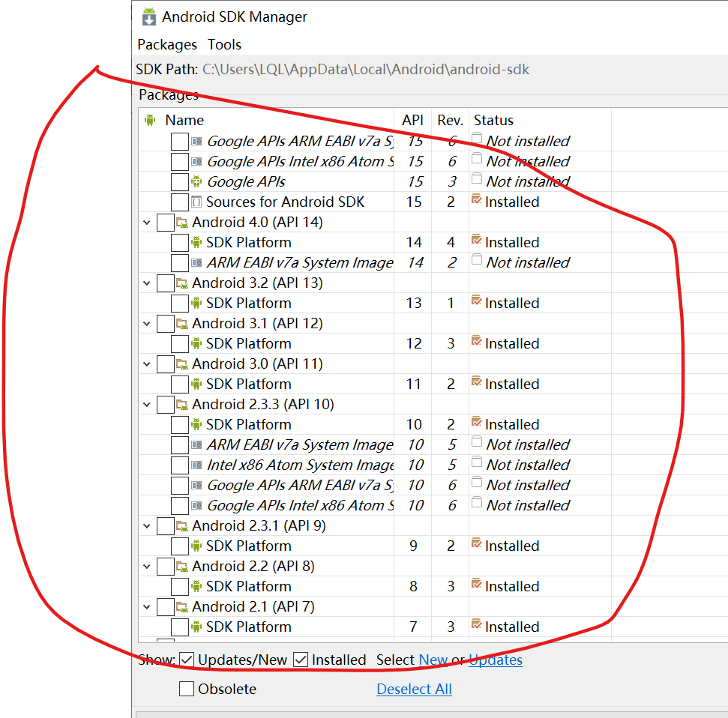Sort packages by the Rev. column header
The width and height of the screenshot is (728, 718).
click(451, 120)
